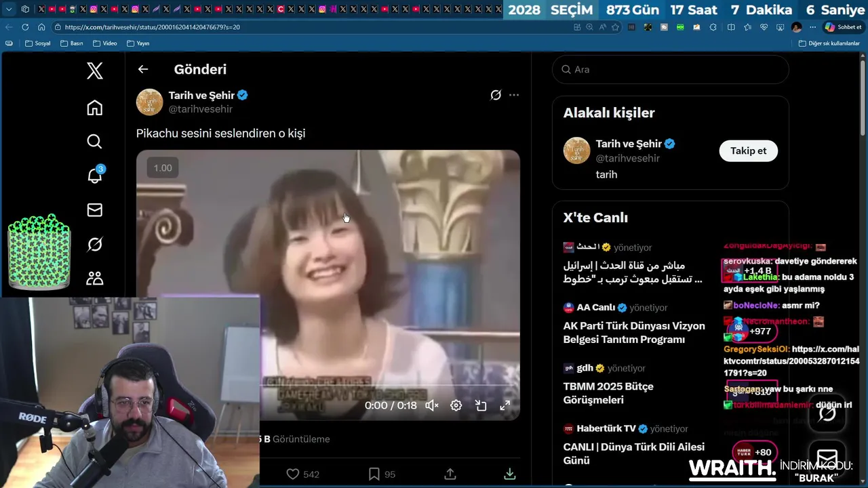Open Messages envelope icon in X sidebar
This screenshot has width=868, height=488.
pyautogui.click(x=95, y=210)
